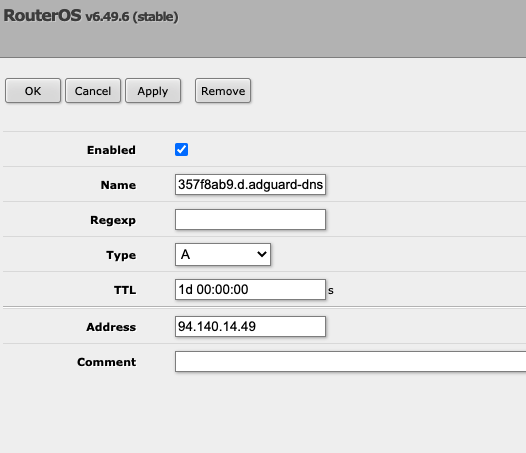Click the Type label
Viewport: 526px width, 453px height.
coord(121,255)
